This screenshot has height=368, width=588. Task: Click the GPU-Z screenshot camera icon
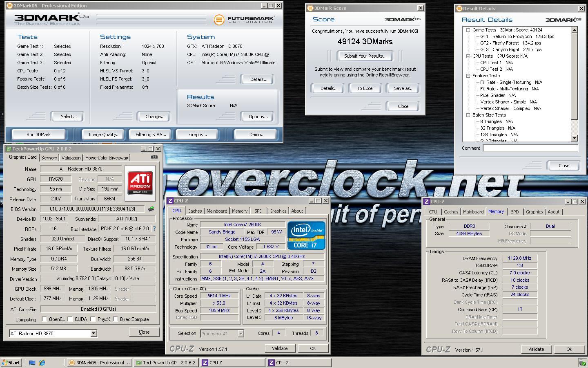point(154,157)
